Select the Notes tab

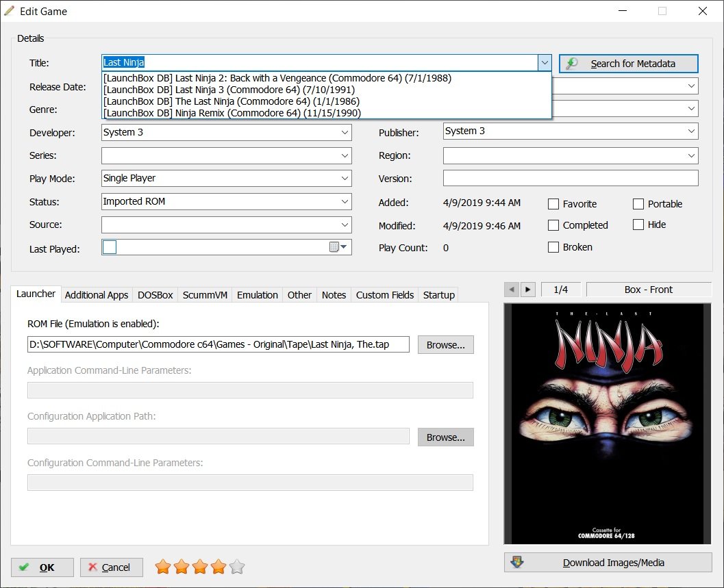(x=334, y=295)
